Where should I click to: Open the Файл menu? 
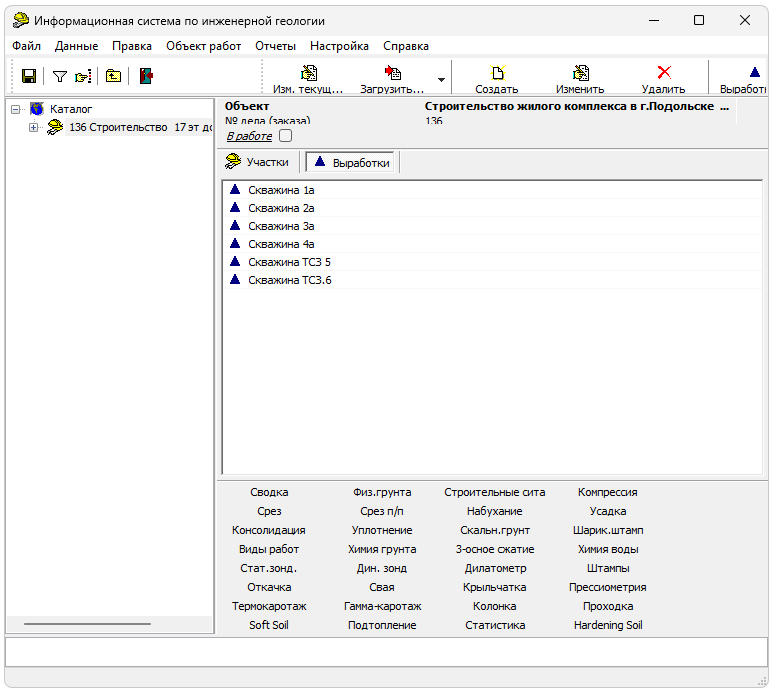coord(27,46)
